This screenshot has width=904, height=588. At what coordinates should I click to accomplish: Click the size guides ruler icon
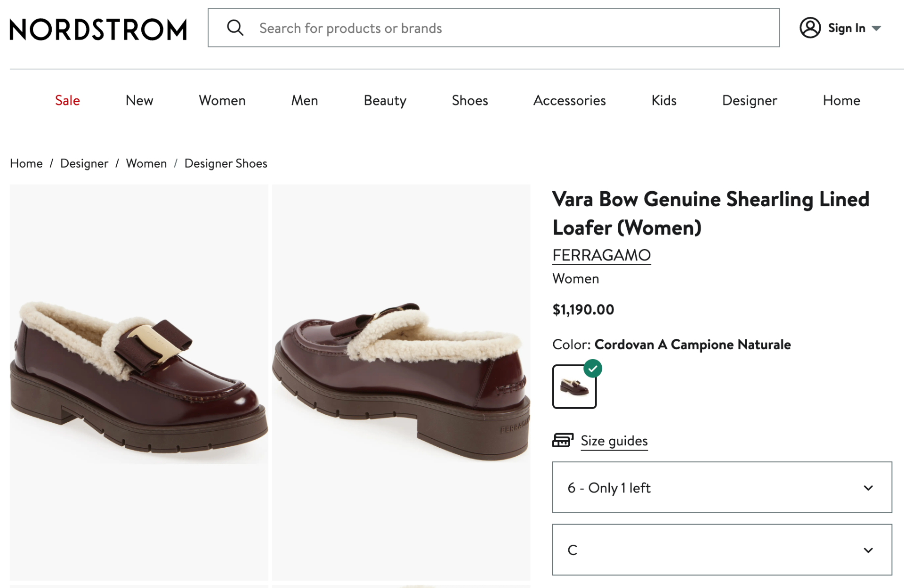click(563, 440)
